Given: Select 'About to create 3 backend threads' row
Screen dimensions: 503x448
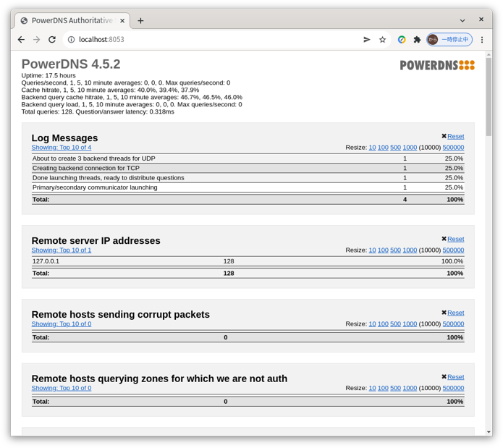Looking at the screenshot, I should [248, 159].
